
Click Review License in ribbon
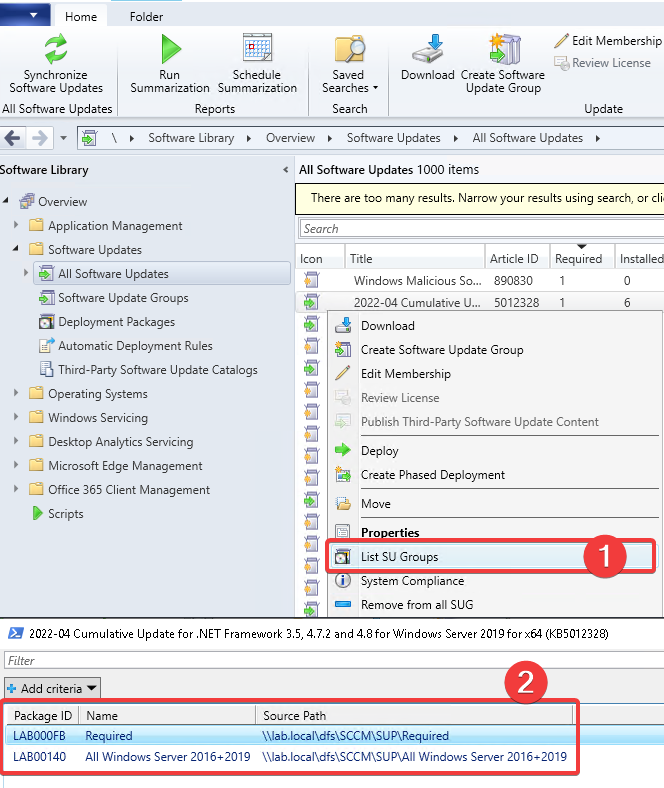pyautogui.click(x=602, y=63)
